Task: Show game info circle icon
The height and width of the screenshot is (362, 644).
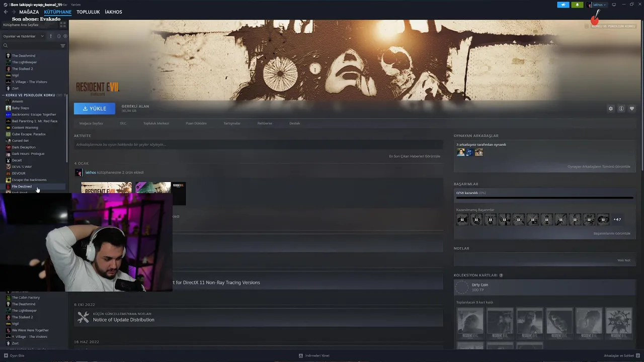Action: pyautogui.click(x=621, y=109)
